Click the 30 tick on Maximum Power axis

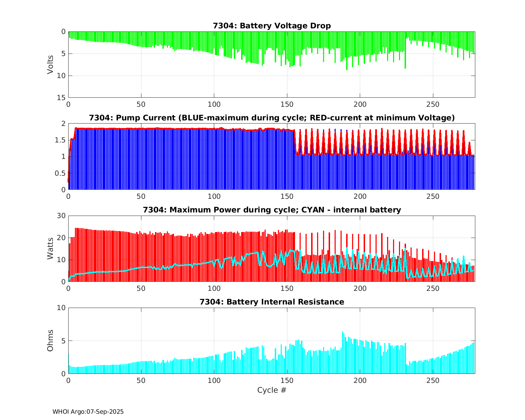[62, 216]
